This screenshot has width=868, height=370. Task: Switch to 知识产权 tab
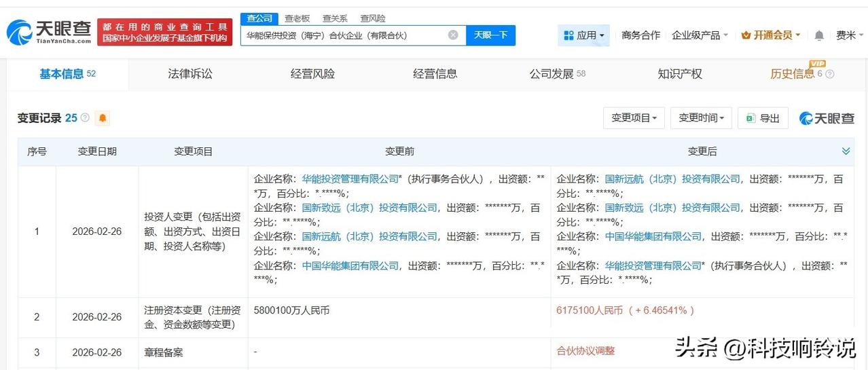(x=679, y=74)
